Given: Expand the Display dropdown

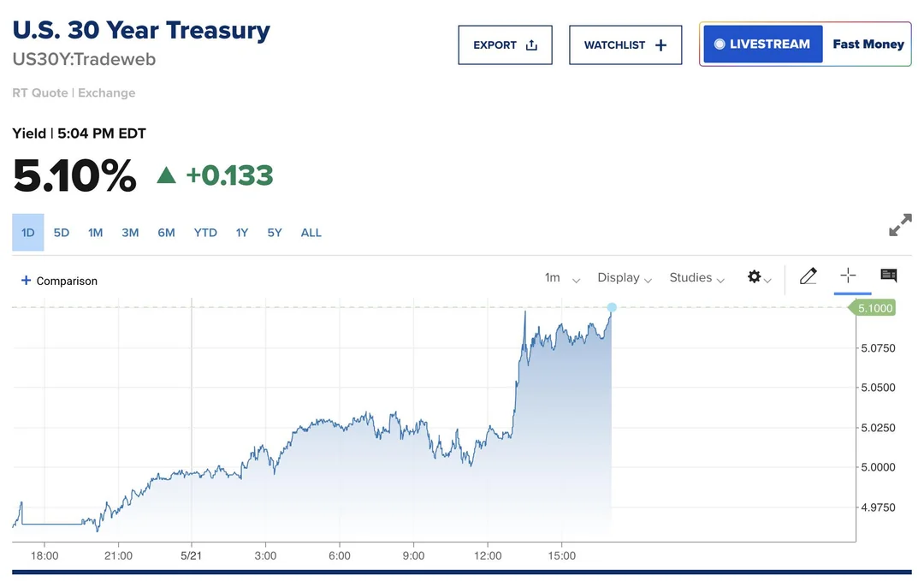Looking at the screenshot, I should point(625,278).
